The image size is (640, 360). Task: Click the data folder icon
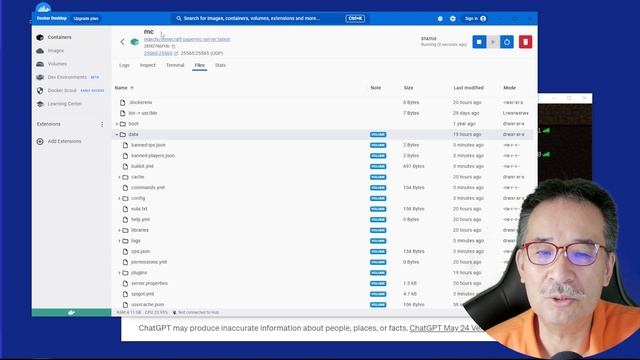[123, 134]
